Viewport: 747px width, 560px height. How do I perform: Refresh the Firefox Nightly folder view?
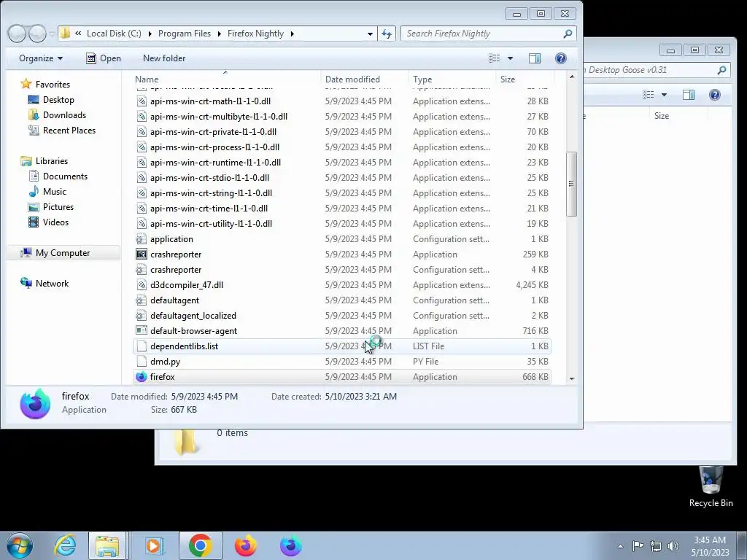(x=387, y=34)
